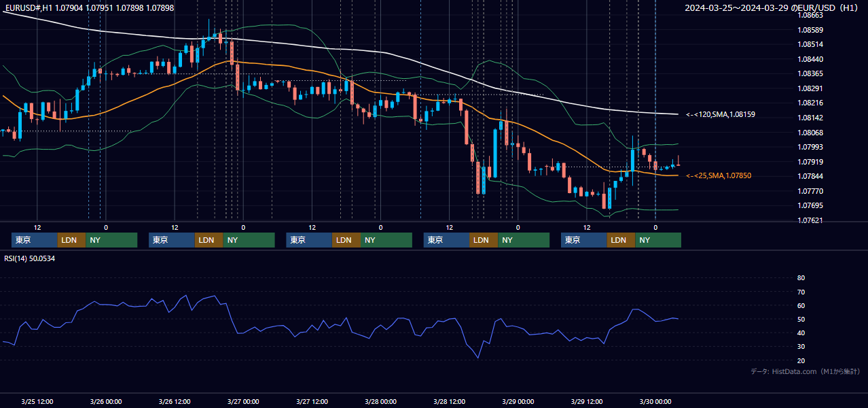
Task: Click the RSI axis value 70
Action: pyautogui.click(x=801, y=292)
